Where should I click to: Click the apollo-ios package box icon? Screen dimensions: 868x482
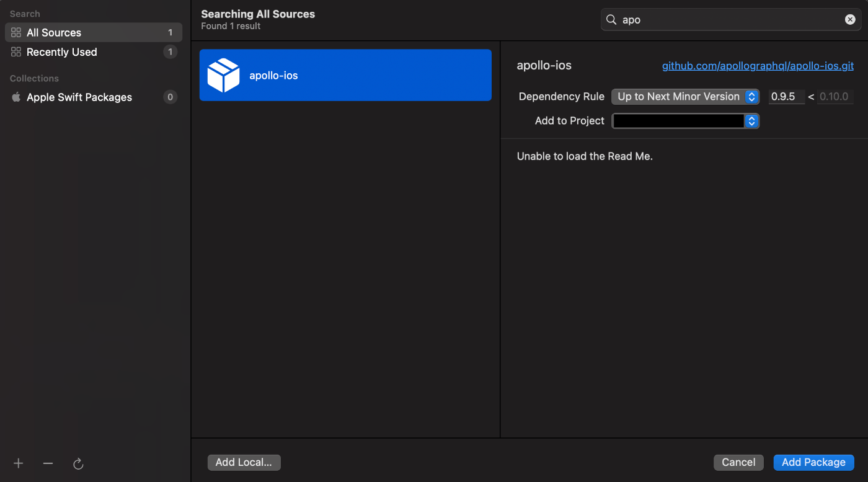point(223,76)
